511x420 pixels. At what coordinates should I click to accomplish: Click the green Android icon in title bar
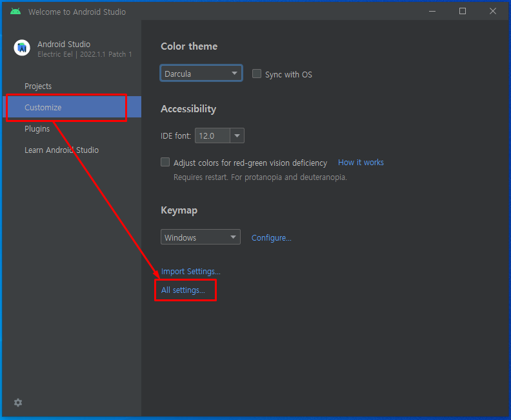(x=15, y=12)
